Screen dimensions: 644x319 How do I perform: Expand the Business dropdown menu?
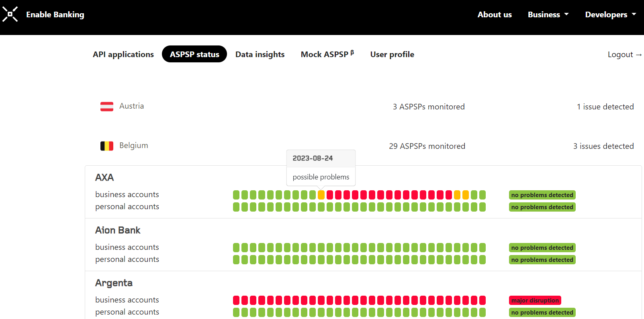[x=548, y=14]
